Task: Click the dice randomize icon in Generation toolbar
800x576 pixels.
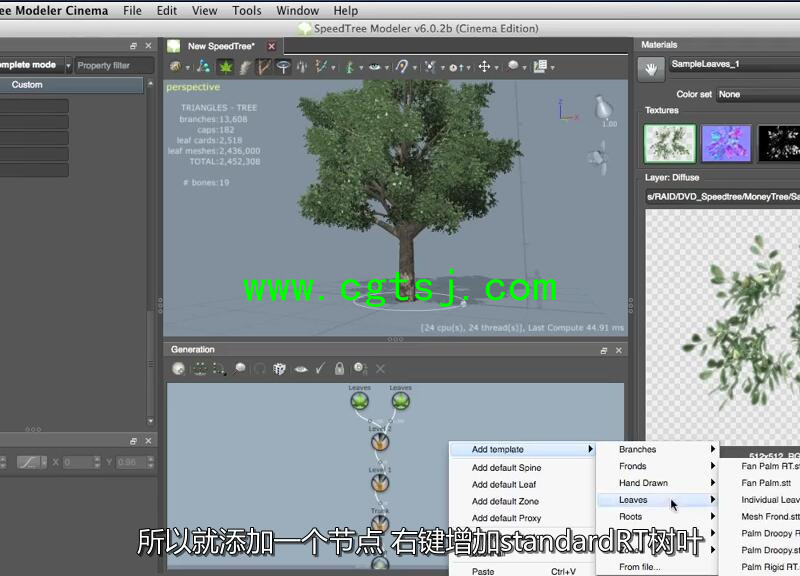Action: click(279, 369)
